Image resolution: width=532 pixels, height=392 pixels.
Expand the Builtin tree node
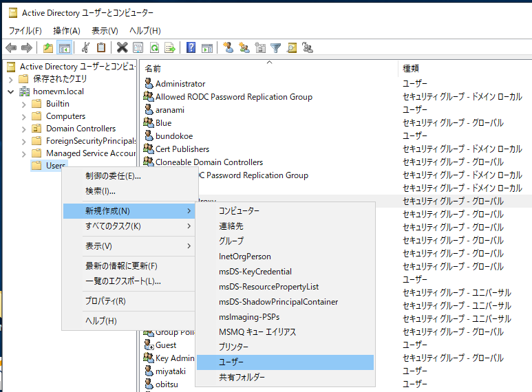coord(24,105)
